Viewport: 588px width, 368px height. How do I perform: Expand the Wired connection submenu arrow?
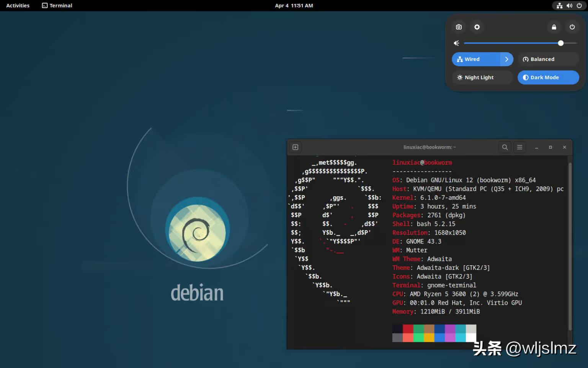pos(507,59)
